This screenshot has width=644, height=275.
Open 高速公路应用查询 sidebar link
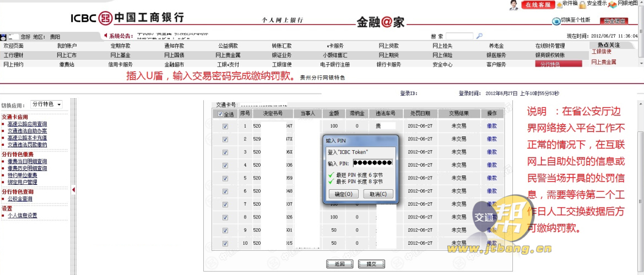coord(27,124)
